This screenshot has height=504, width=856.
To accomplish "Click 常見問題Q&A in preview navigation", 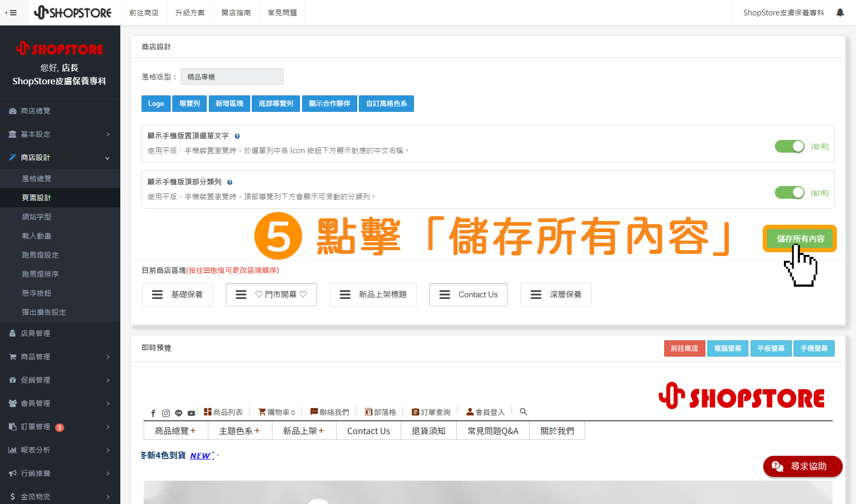I will (493, 431).
